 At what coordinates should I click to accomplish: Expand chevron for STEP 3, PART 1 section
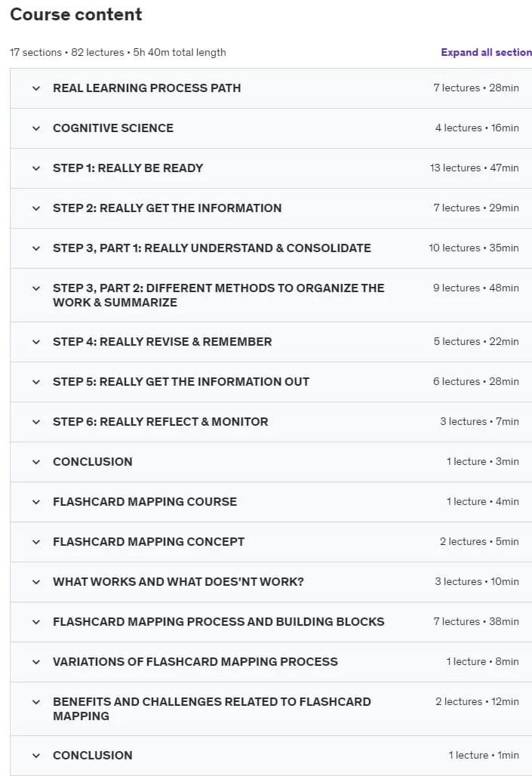click(x=36, y=248)
